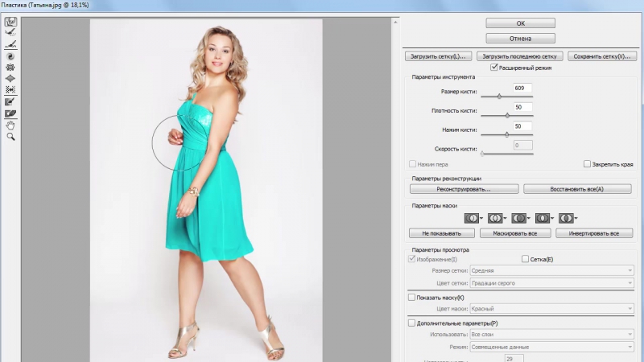Open the Цвет сетки dropdown

coord(551,283)
